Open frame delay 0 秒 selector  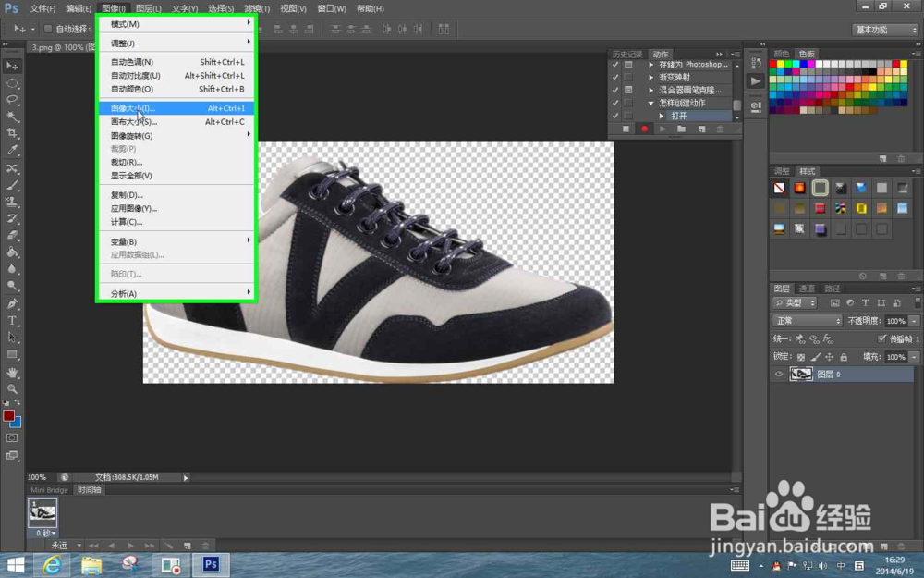click(x=45, y=534)
